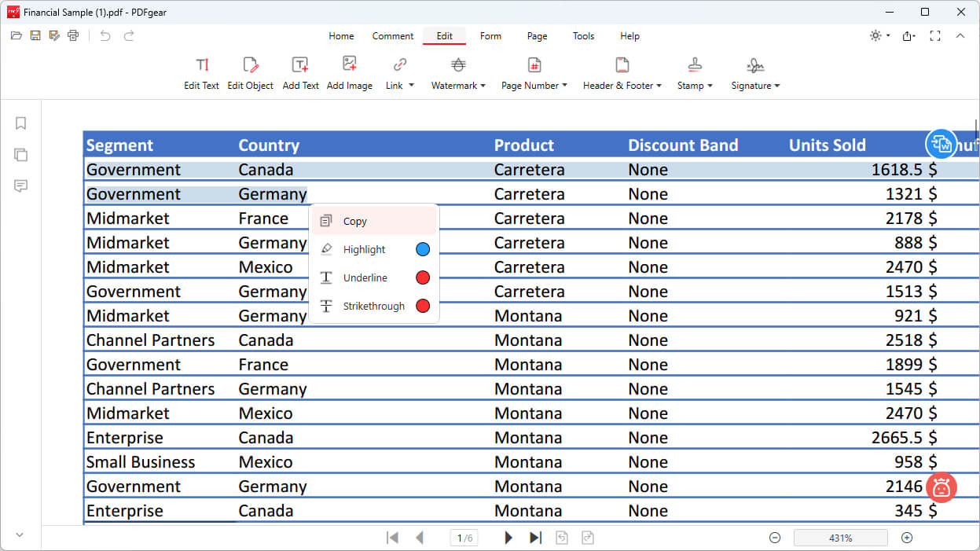Select Copy from the context menu
The height and width of the screenshot is (551, 980).
(x=355, y=222)
